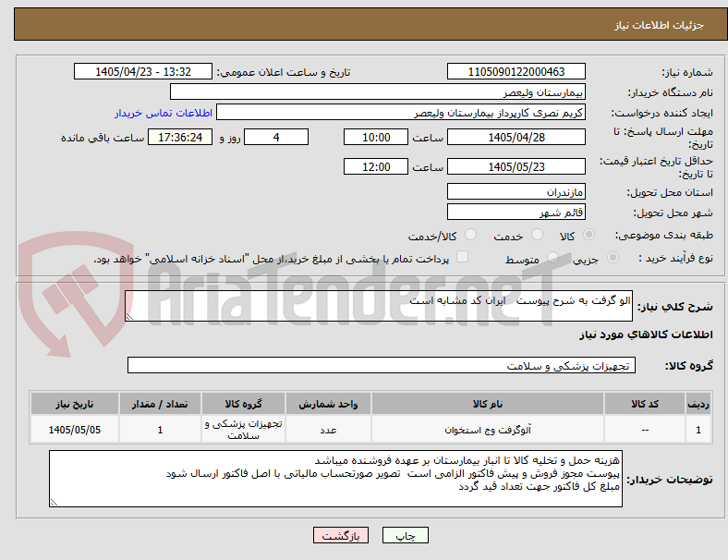Choose the متوسط purchase type radio
The width and height of the screenshot is (728, 560).
click(552, 257)
